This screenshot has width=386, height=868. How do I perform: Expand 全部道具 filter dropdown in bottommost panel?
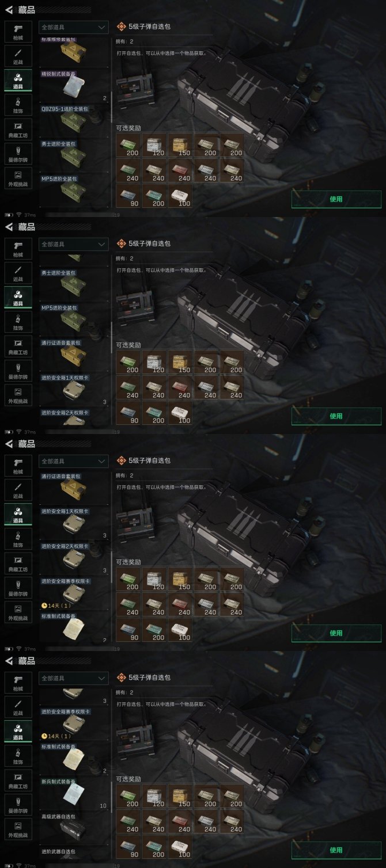74,678
